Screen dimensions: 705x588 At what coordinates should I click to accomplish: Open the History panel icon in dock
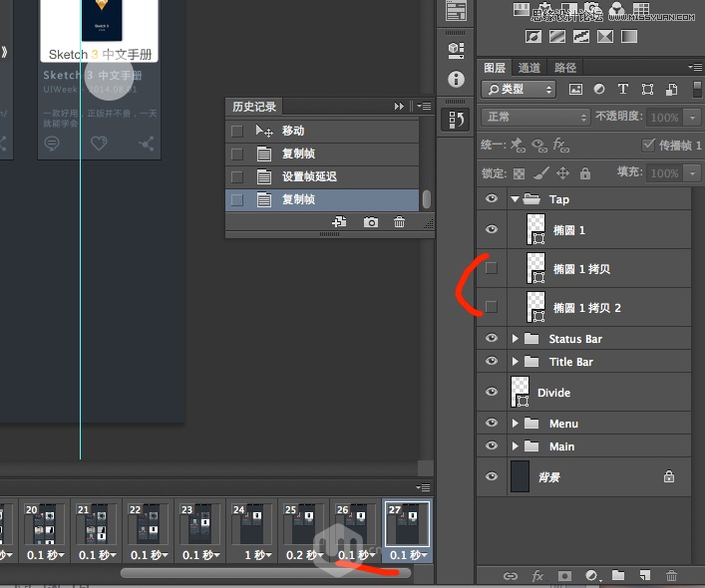point(456,120)
